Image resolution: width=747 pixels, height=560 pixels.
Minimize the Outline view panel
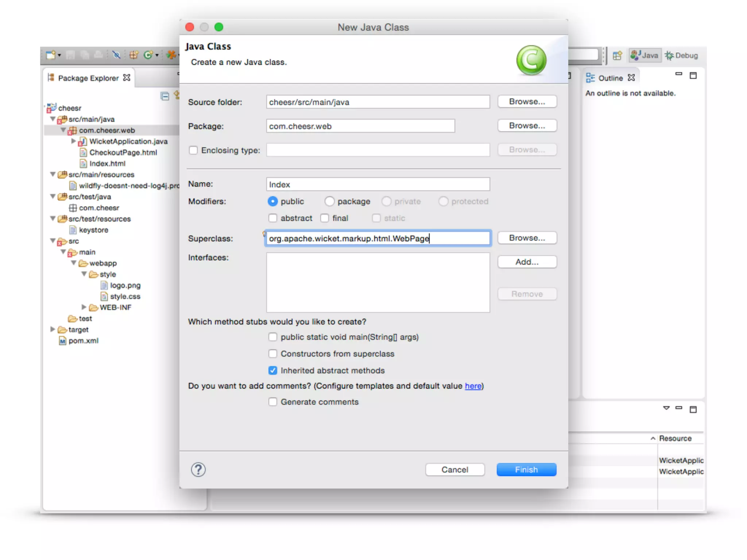[678, 74]
